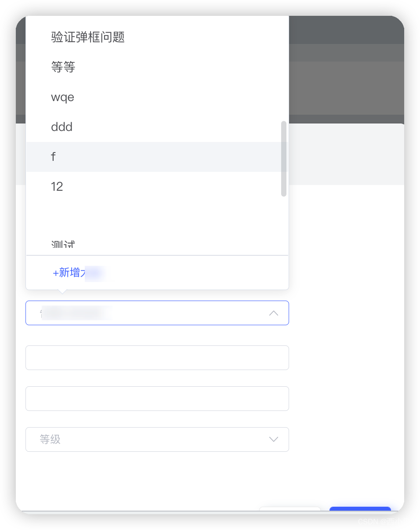This screenshot has width=420, height=530.
Task: Click the white button beside the blue one
Action: [x=290, y=509]
